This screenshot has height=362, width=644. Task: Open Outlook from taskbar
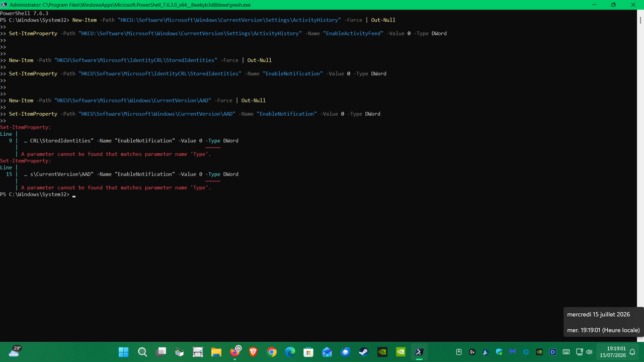327,352
